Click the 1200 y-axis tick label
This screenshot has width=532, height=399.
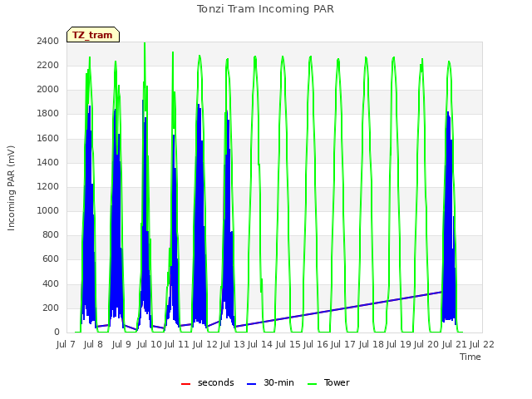pos(48,186)
